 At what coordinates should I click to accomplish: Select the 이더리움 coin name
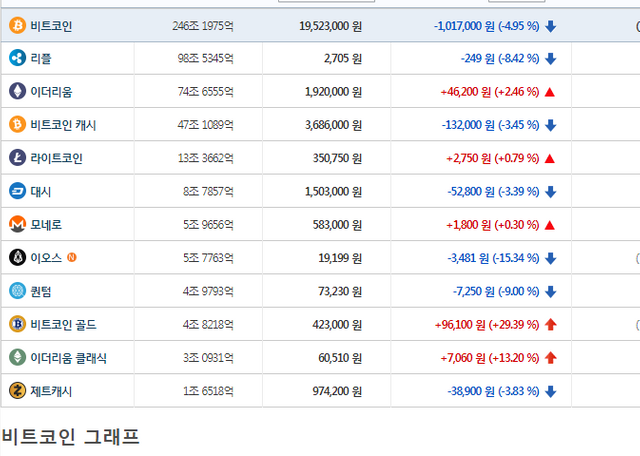[x=51, y=92]
